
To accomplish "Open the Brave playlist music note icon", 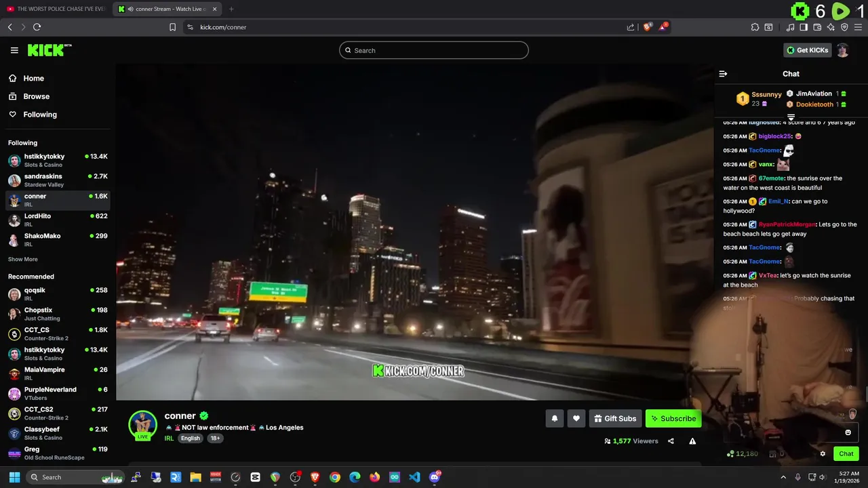I will pos(791,27).
